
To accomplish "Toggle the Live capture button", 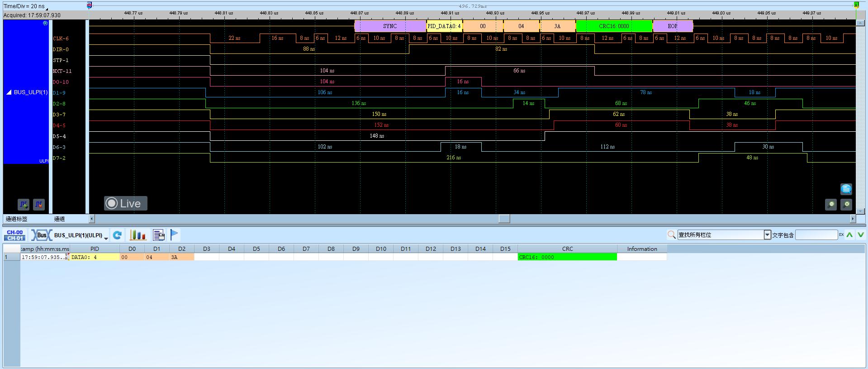I will 126,203.
